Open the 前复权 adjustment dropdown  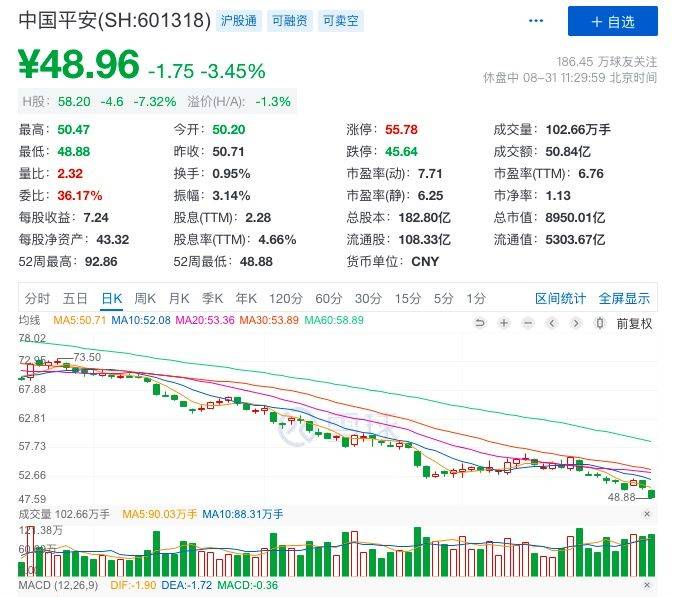pos(634,323)
